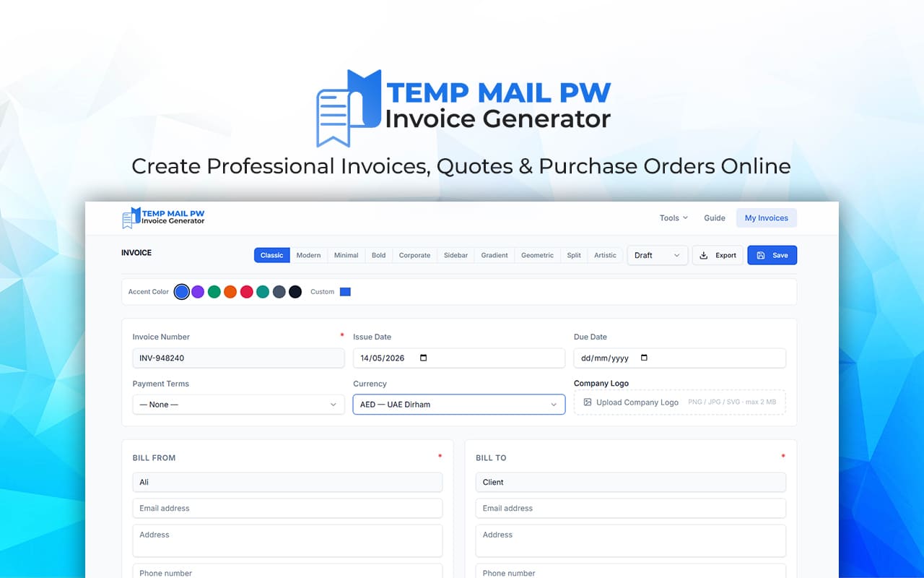Click the Bill To Client name field

pos(631,482)
